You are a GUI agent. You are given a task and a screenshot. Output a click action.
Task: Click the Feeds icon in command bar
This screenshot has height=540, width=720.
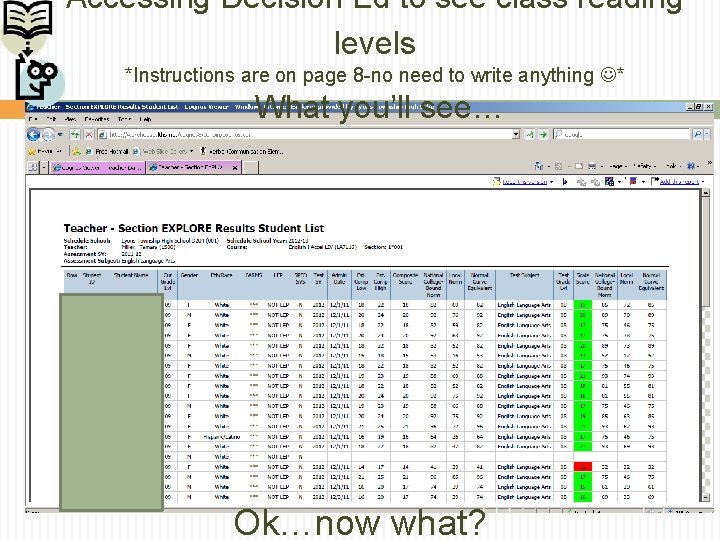pyautogui.click(x=558, y=166)
